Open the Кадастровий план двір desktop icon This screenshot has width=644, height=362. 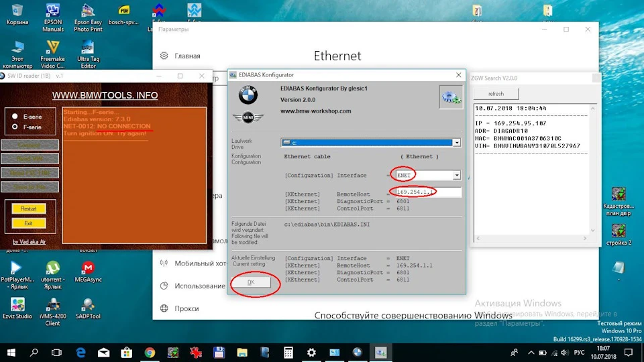coord(619,202)
